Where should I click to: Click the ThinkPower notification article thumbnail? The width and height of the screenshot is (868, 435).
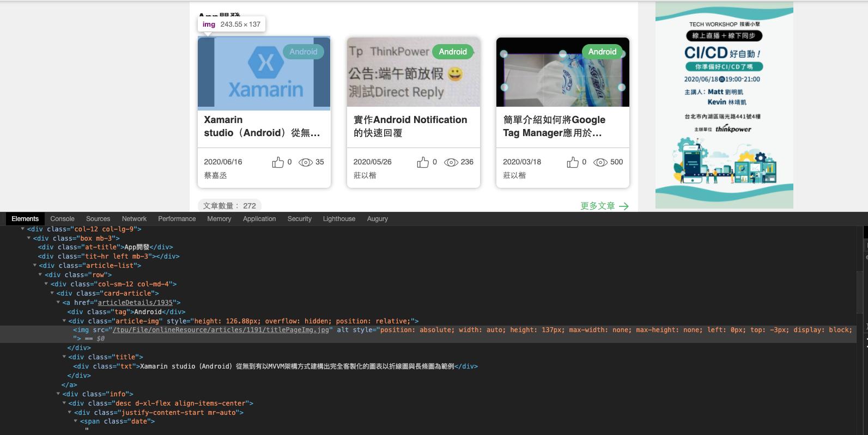coord(414,72)
